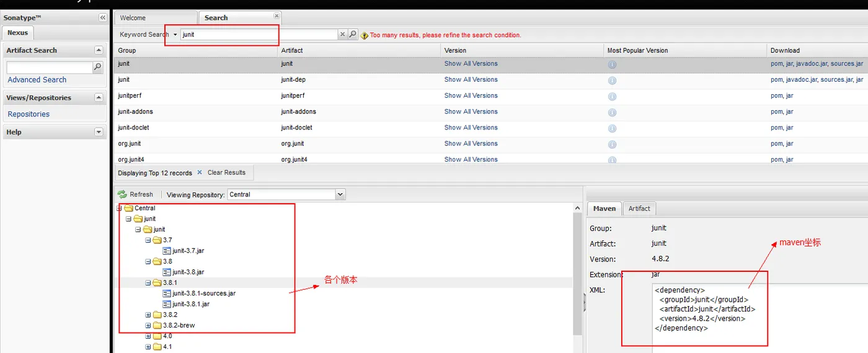Click the Clear Results button

point(226,173)
